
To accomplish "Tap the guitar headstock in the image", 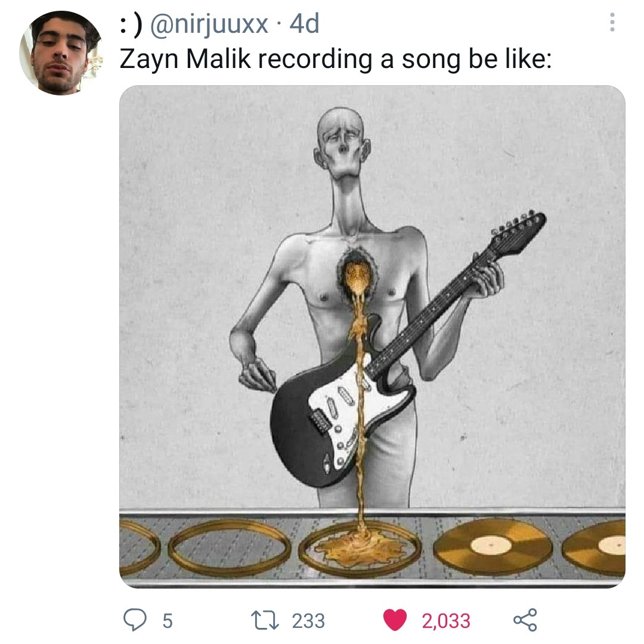I will [x=519, y=232].
